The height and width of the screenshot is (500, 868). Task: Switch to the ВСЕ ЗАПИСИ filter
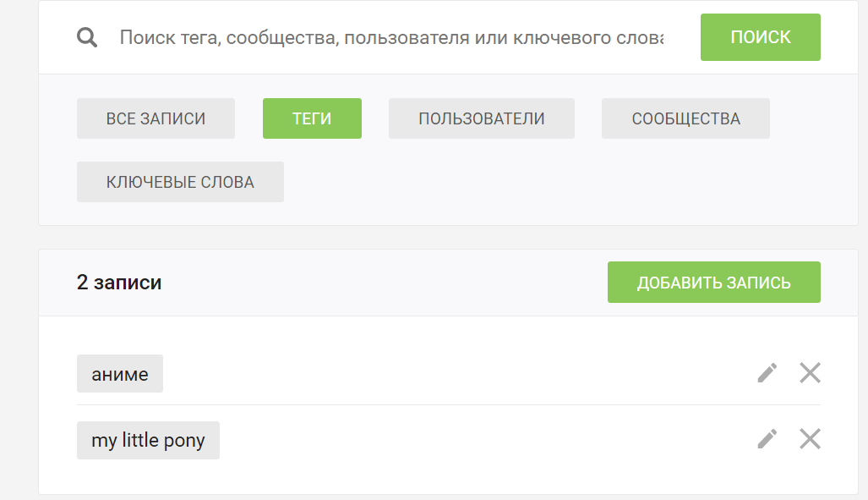tap(156, 118)
